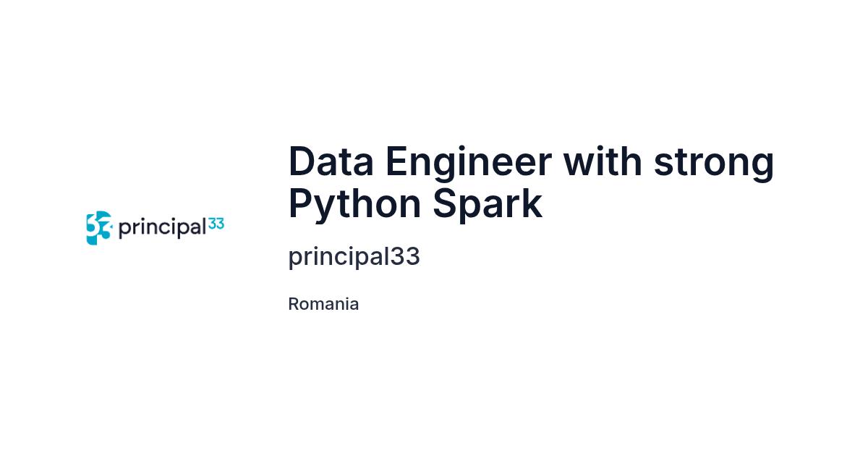Open the Data Engineer job title heading
Image resolution: width=868 pixels, height=456 pixels.
click(x=532, y=182)
